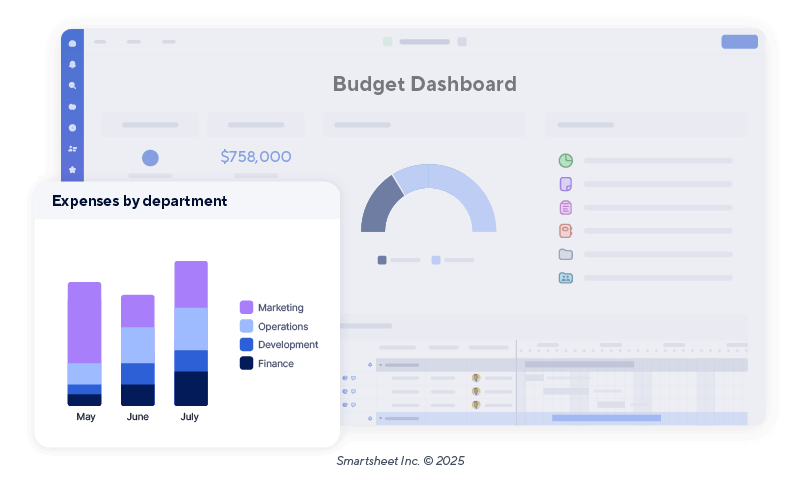The height and width of the screenshot is (480, 800).
Task: Open the comment bubble on the top task row
Action: (x=353, y=378)
